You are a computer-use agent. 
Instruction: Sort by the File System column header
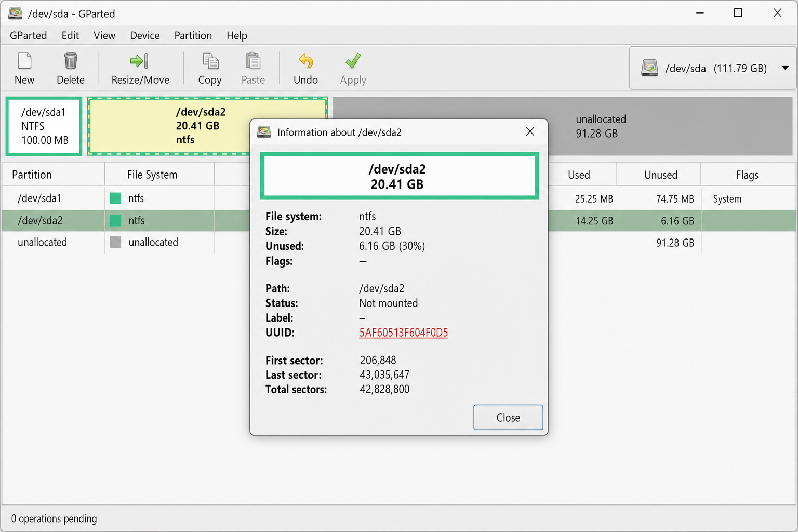(x=159, y=175)
